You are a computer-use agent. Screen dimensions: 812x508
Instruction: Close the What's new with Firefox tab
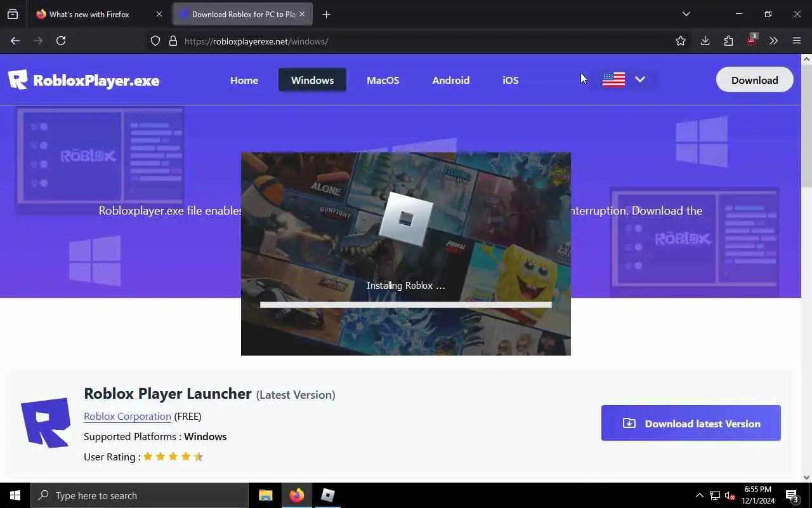(159, 14)
